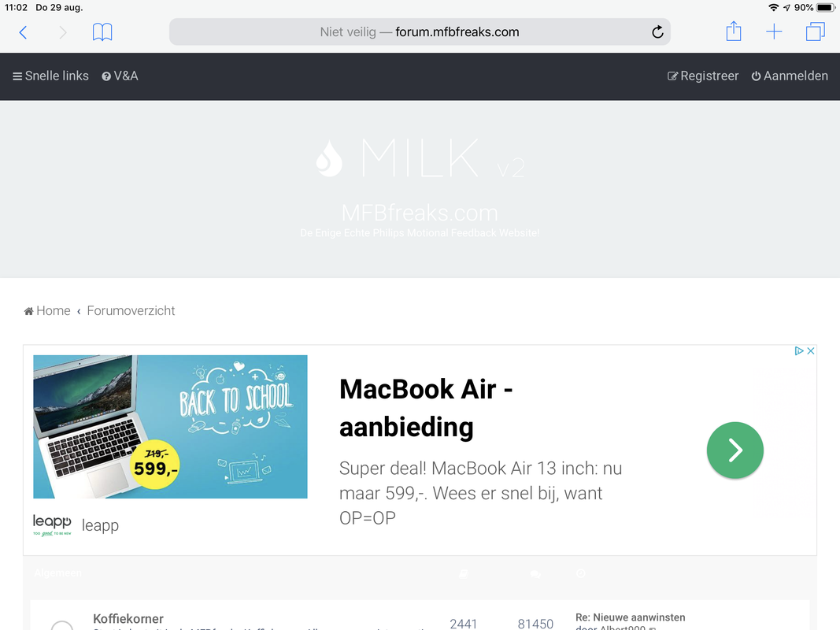Image resolution: width=840 pixels, height=630 pixels.
Task: Tap the Safari forward arrow
Action: pyautogui.click(x=63, y=32)
